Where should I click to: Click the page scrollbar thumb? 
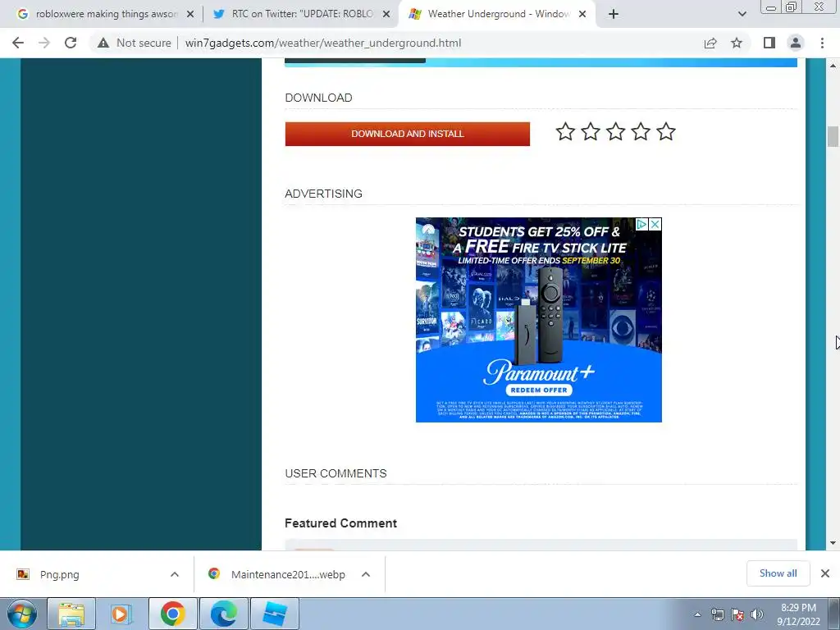click(x=833, y=136)
